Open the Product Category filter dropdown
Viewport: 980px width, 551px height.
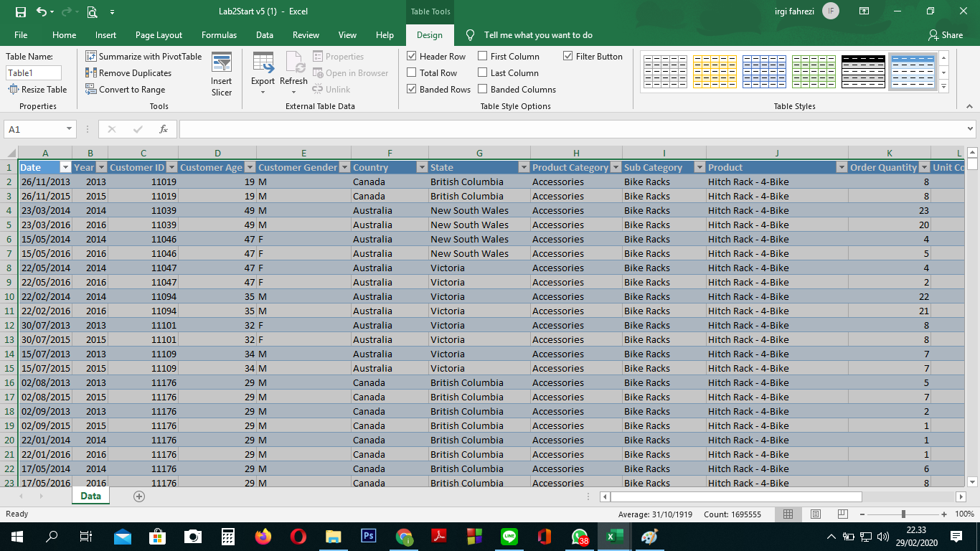pyautogui.click(x=615, y=167)
